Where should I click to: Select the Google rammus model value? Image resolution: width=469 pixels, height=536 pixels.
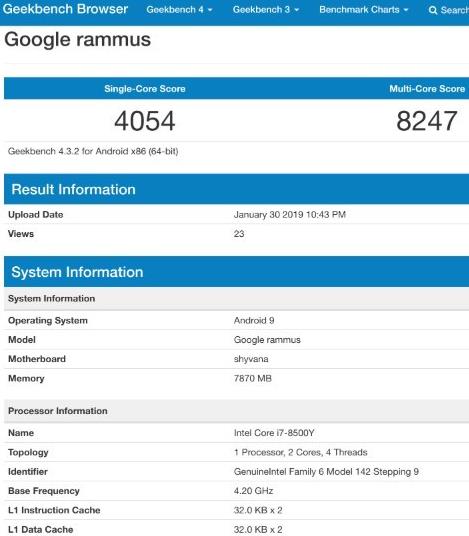pyautogui.click(x=267, y=340)
